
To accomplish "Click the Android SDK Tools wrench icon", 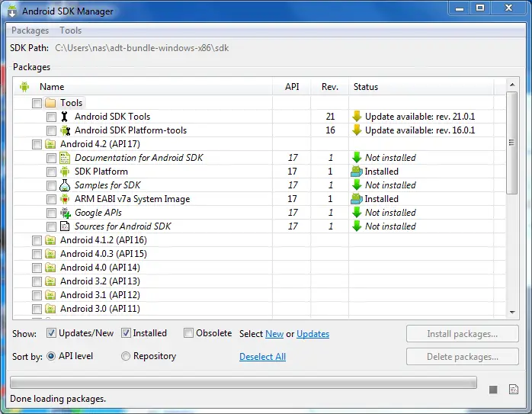I will 65,117.
